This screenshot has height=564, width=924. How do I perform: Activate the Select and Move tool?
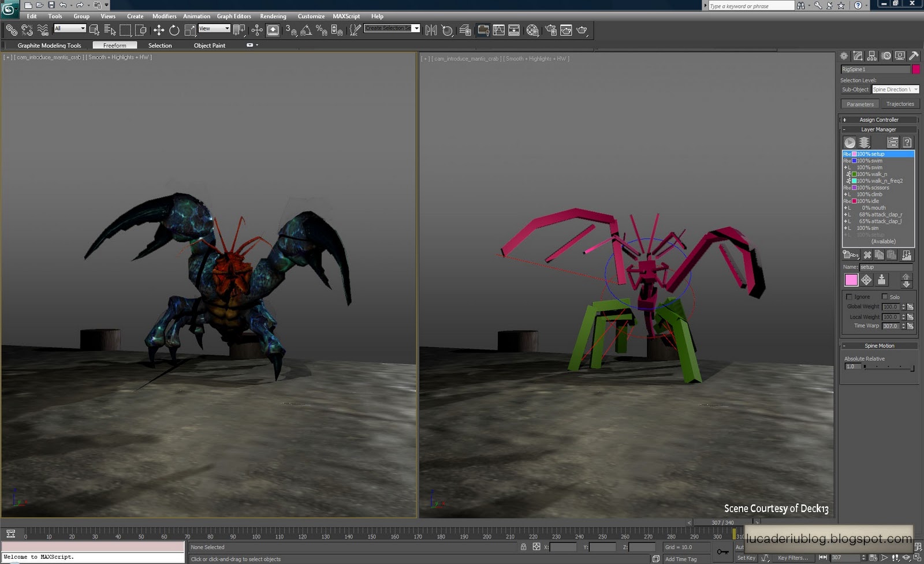coord(159,30)
